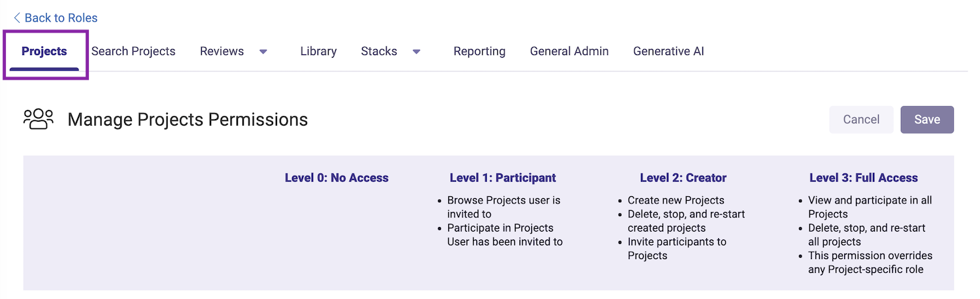Open the Projects tab

44,51
